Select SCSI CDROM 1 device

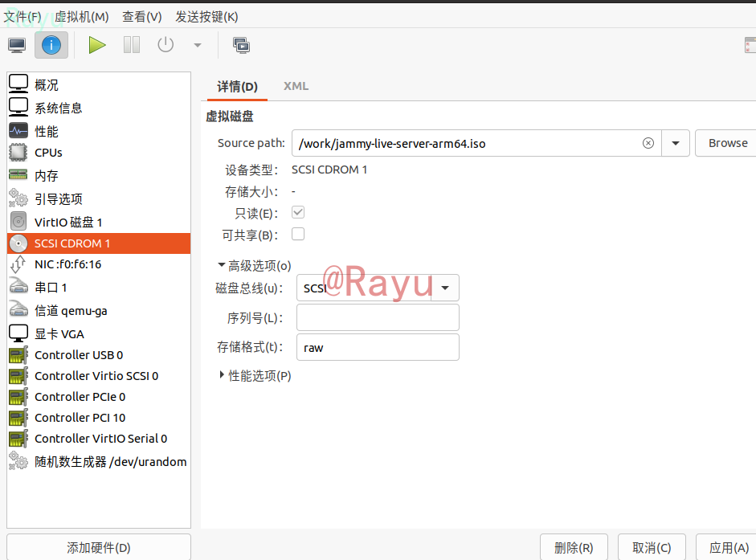[99, 243]
